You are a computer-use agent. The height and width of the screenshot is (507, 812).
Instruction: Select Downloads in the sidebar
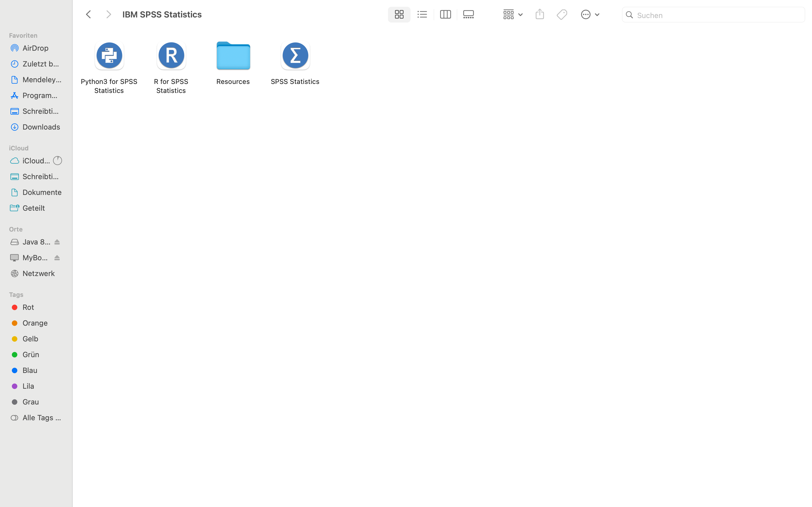41,127
